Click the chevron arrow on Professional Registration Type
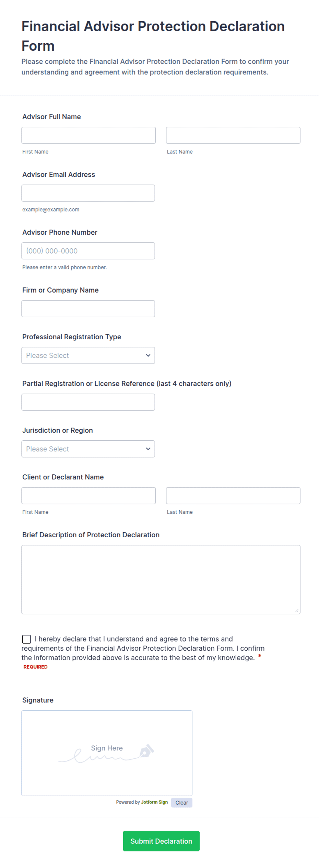Viewport: 319px width, 868px height. tap(148, 355)
